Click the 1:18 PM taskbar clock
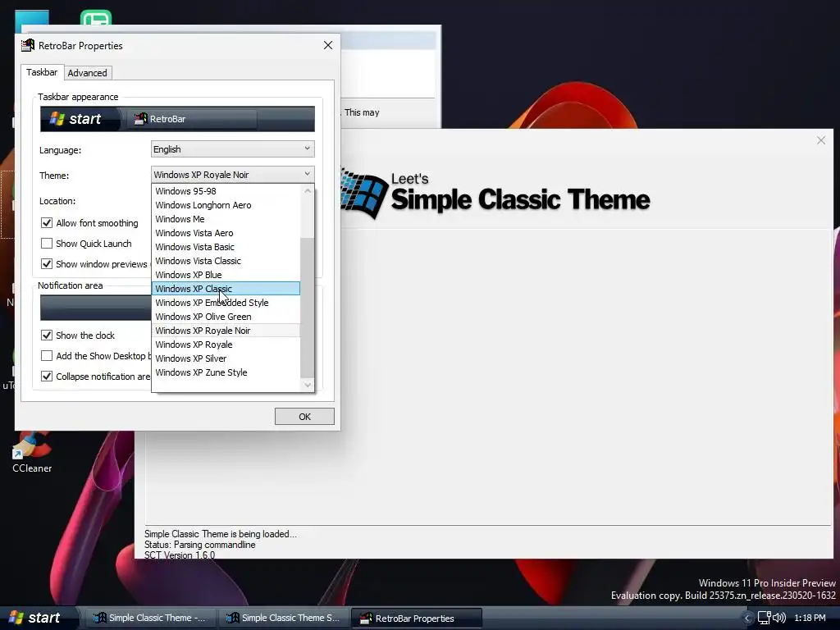The height and width of the screenshot is (630, 840). [810, 618]
